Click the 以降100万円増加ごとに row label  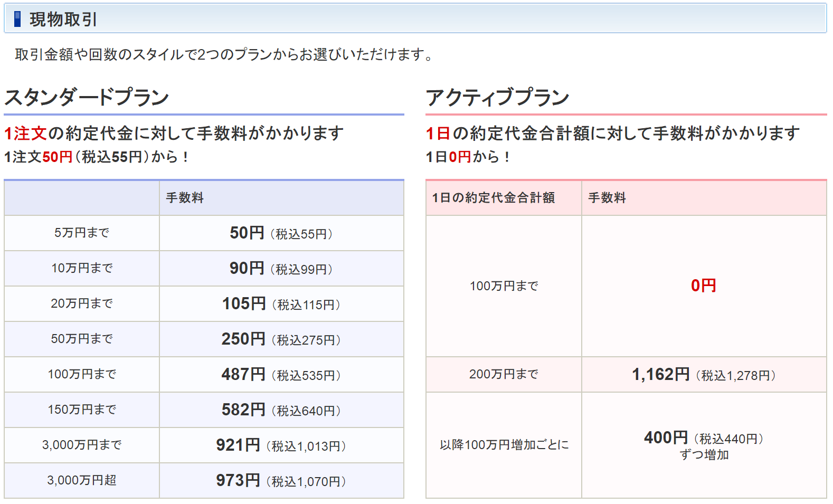tap(504, 445)
